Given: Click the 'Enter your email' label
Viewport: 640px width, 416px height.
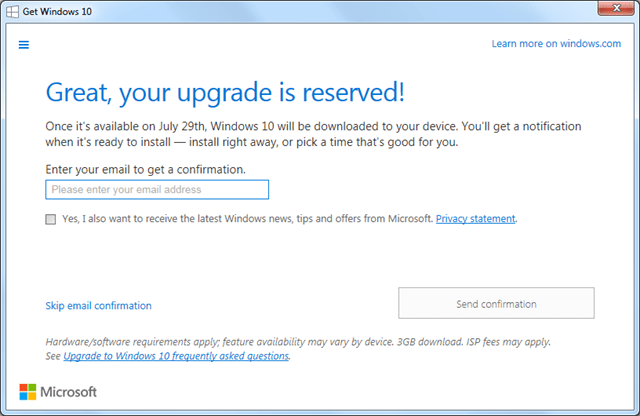Looking at the screenshot, I should pyautogui.click(x=145, y=170).
